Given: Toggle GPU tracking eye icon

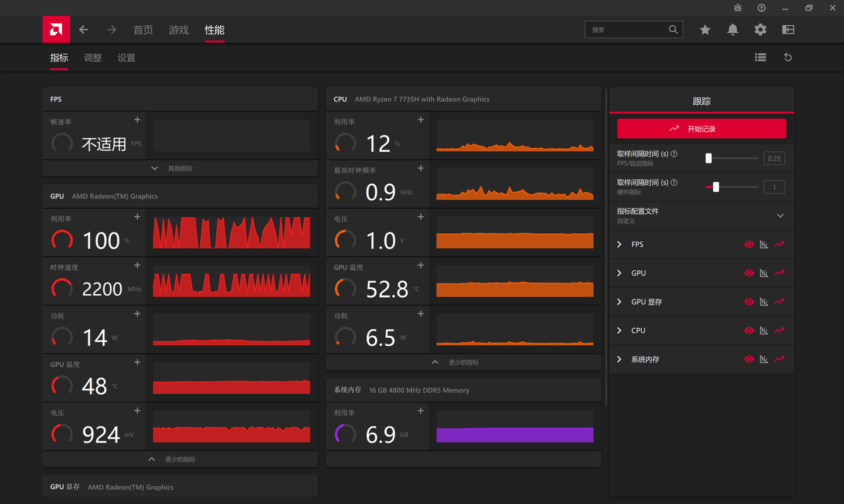Looking at the screenshot, I should pos(749,273).
